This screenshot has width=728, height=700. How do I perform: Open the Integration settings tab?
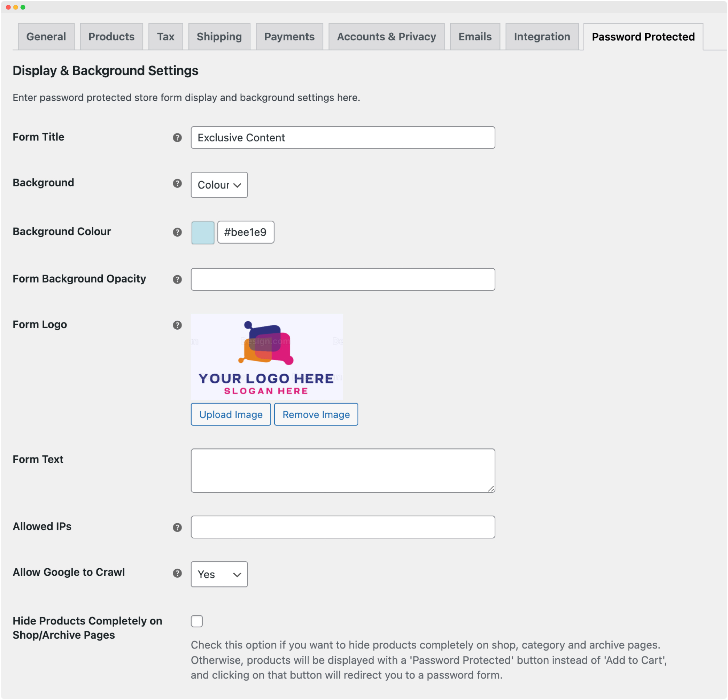[541, 36]
